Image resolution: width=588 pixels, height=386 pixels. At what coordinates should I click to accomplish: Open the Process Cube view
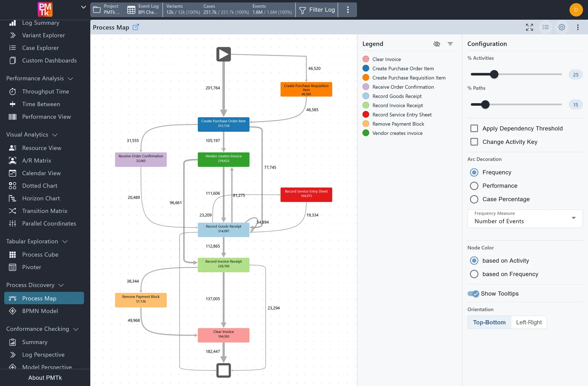point(40,255)
